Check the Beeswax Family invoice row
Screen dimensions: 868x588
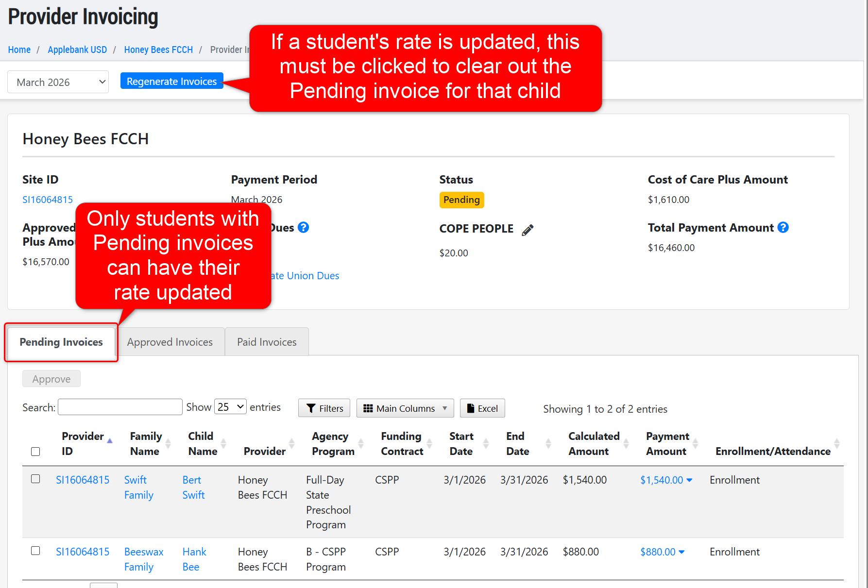click(x=35, y=551)
